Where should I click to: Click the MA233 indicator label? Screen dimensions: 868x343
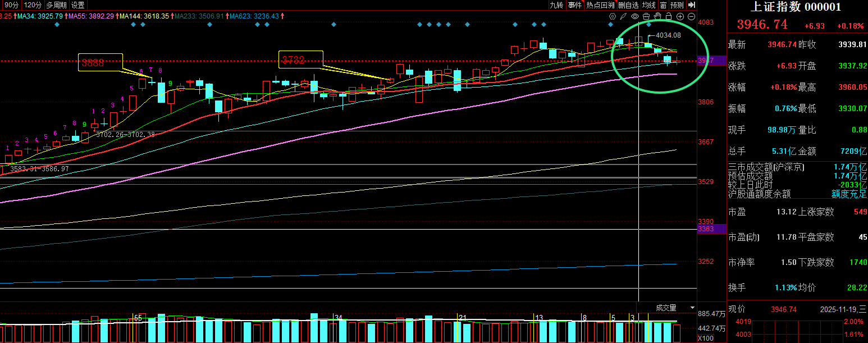tap(199, 16)
